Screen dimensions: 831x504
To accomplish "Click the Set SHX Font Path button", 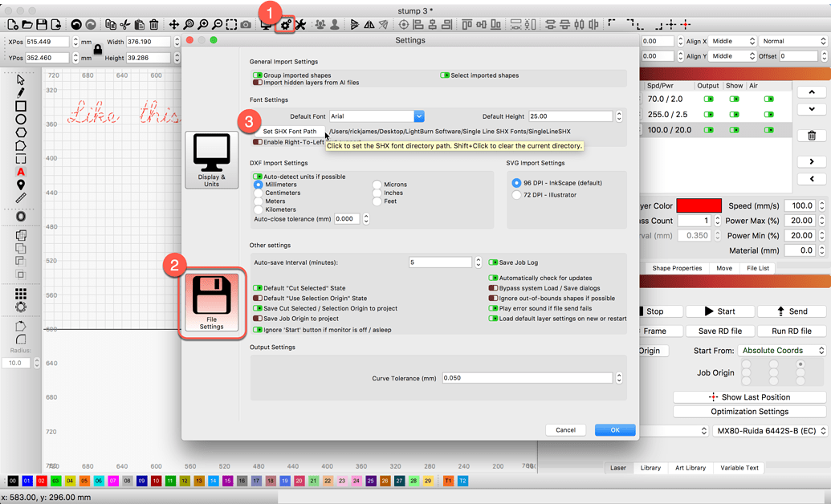I will (x=290, y=132).
